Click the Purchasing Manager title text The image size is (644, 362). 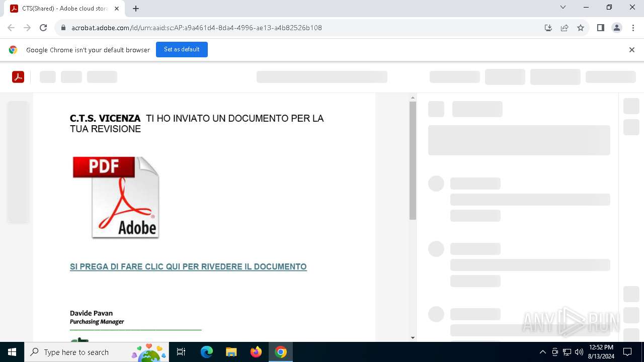point(97,322)
